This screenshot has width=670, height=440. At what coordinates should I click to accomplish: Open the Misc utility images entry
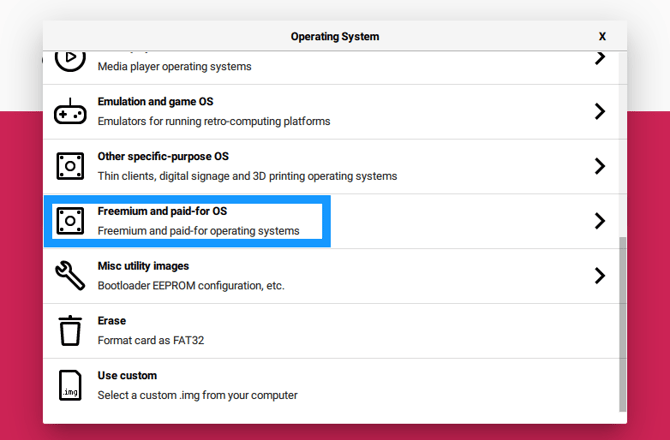point(331,276)
